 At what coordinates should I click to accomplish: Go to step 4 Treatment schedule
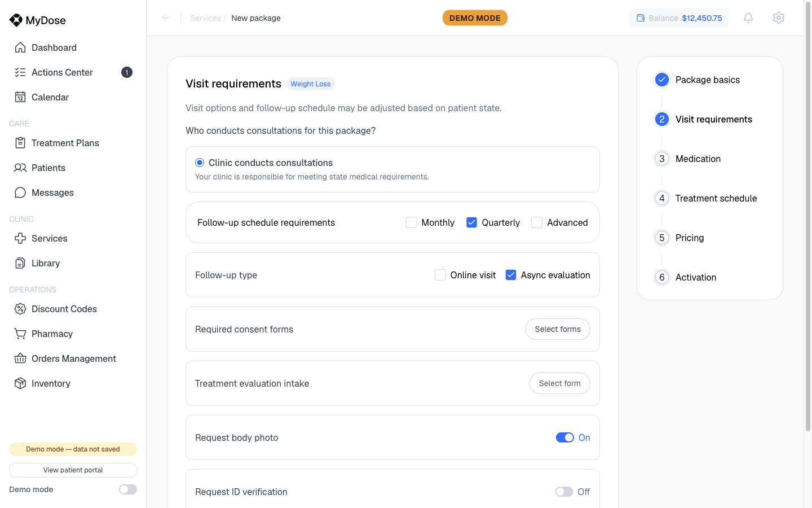coord(716,198)
